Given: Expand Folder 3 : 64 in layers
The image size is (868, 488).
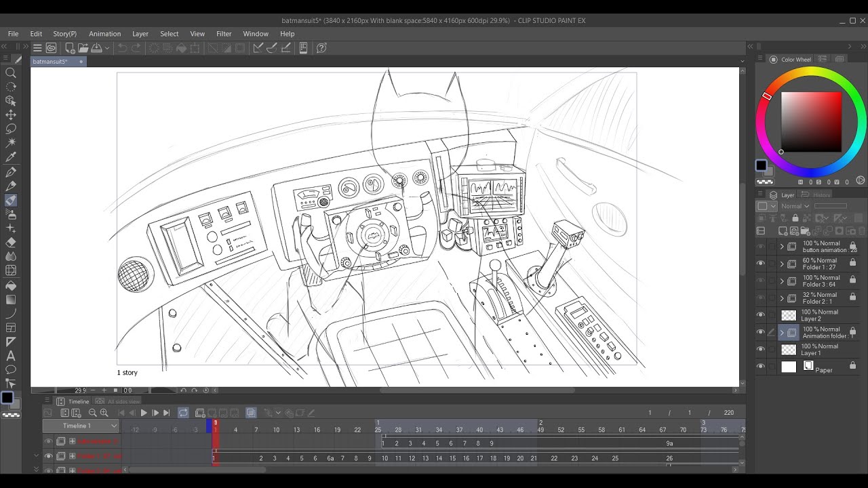Looking at the screenshot, I should coord(782,281).
